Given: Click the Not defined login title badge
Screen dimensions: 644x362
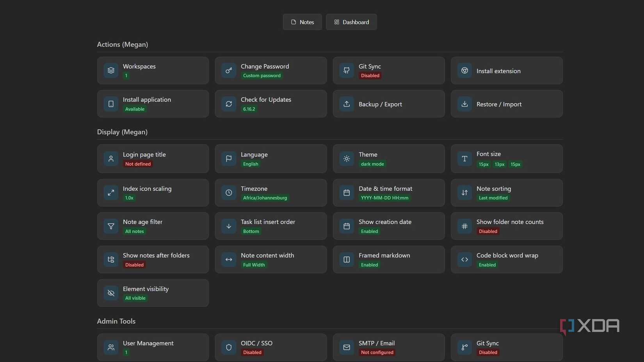Looking at the screenshot, I should 138,164.
